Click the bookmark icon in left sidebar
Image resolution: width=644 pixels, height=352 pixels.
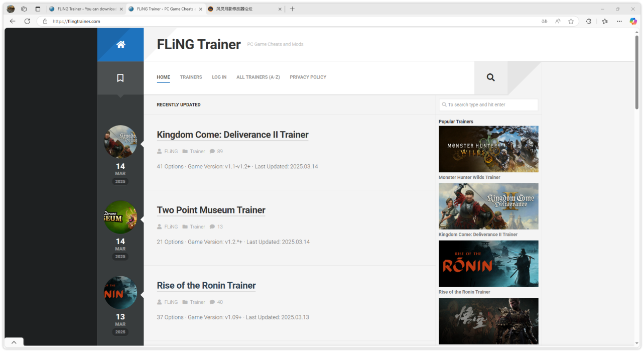click(120, 78)
